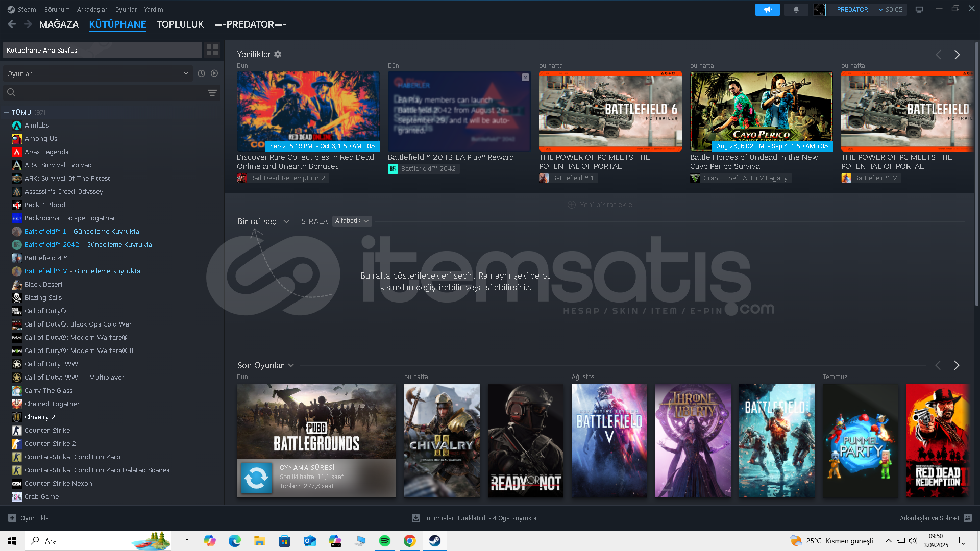Toggle ready-to-play filter icon
Viewport: 980px width, 551px height.
click(214, 73)
